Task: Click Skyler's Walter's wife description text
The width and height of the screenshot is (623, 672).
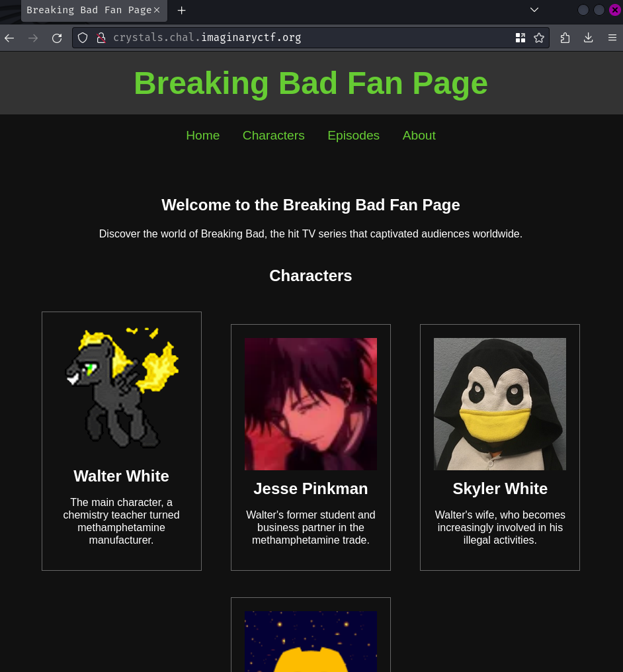Action: [500, 528]
